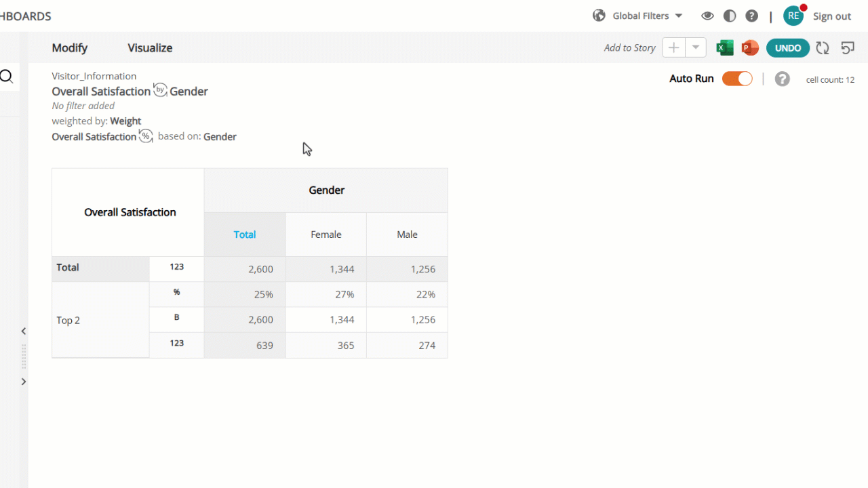
Task: Select the Male column header
Action: pos(408,235)
